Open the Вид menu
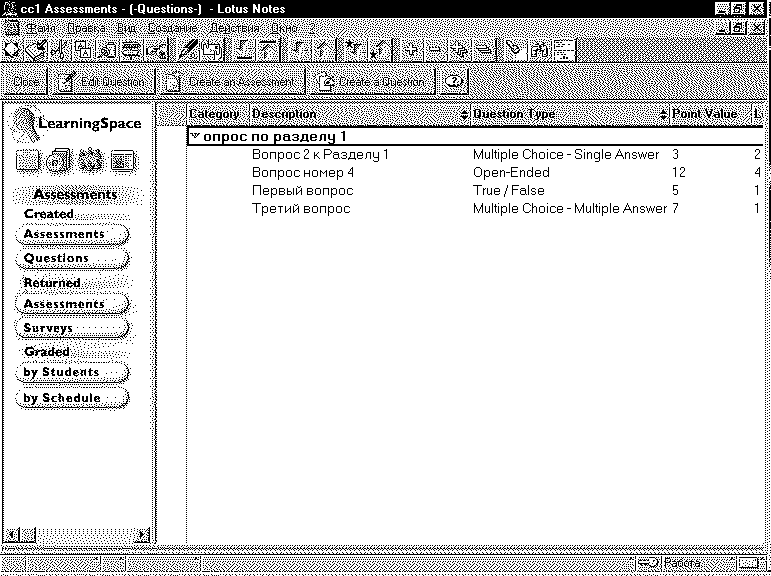Viewport: 771px width, 576px height. (126, 28)
